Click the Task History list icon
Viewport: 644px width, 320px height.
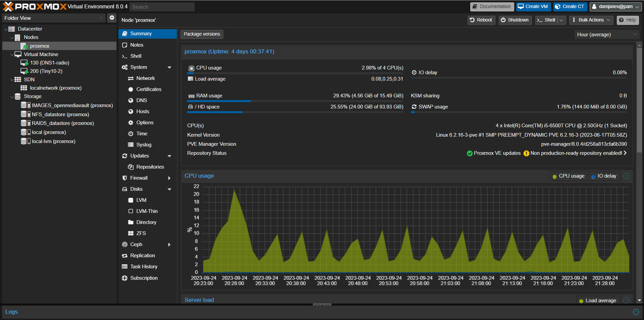tap(125, 267)
